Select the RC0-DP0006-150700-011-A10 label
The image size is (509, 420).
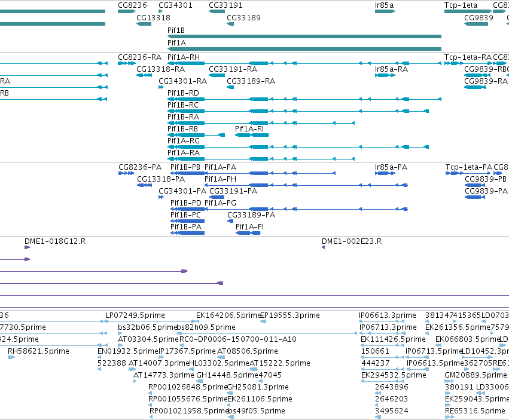238,339
